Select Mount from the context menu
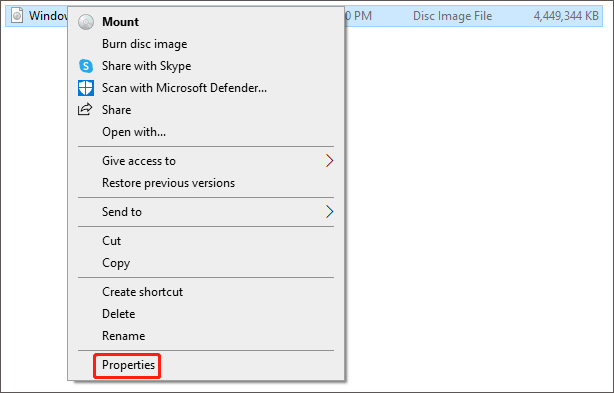 coord(120,22)
